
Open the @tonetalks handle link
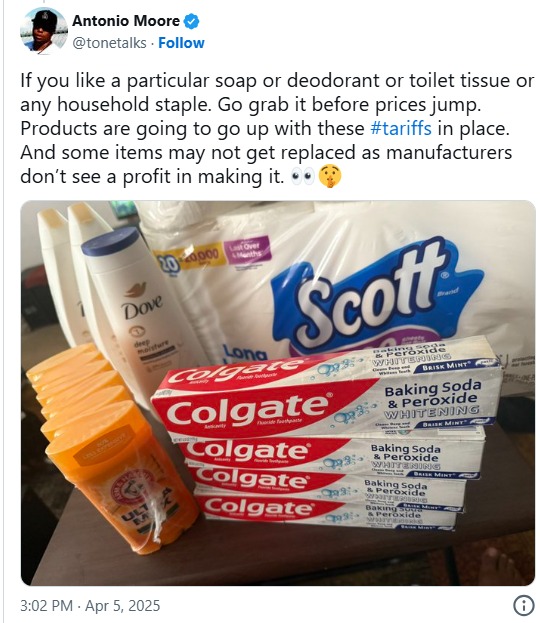[x=109, y=43]
